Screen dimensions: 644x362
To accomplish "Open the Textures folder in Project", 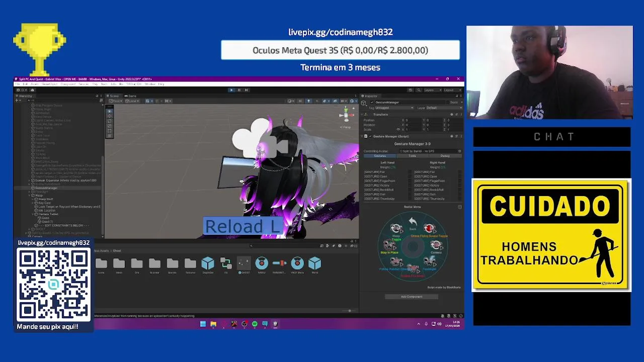I will click(x=190, y=265).
